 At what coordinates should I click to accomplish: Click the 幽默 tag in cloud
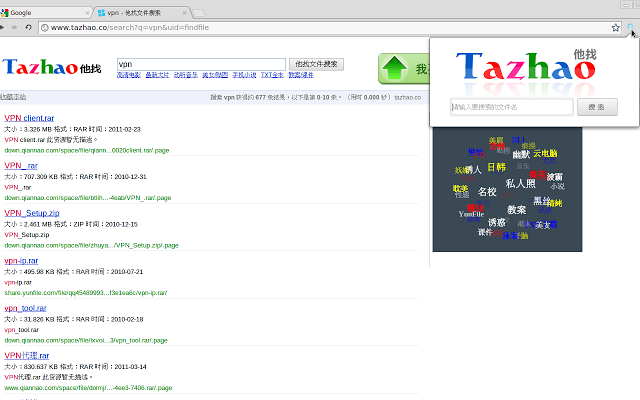tap(521, 154)
